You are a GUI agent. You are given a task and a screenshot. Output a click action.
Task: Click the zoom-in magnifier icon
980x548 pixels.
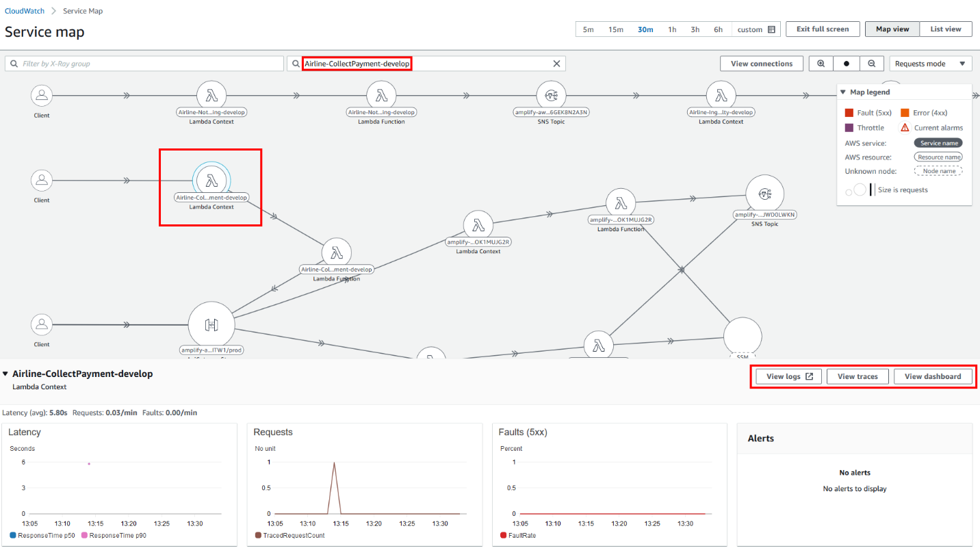pos(821,63)
